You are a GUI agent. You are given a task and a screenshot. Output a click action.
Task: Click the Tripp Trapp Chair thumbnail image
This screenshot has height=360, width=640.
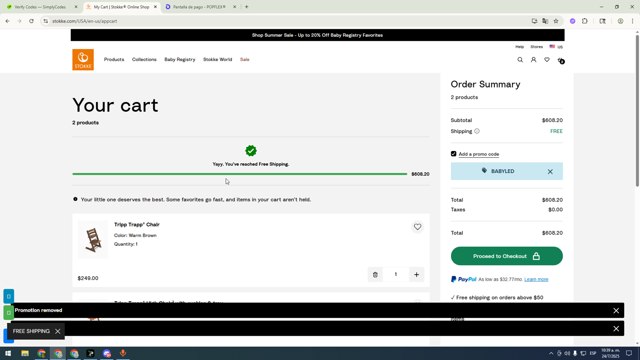pyautogui.click(x=93, y=240)
